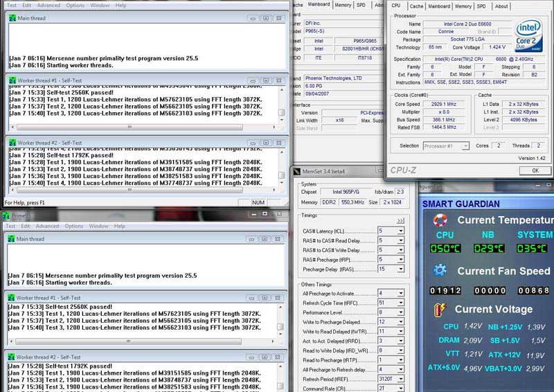Open the Refresh Period (tREF) dropdown
554x392 pixels.
pos(401,379)
